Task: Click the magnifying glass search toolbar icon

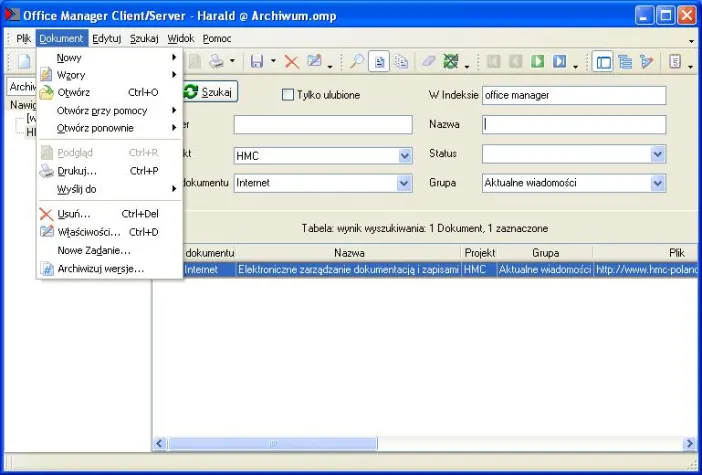Action: pyautogui.click(x=356, y=62)
